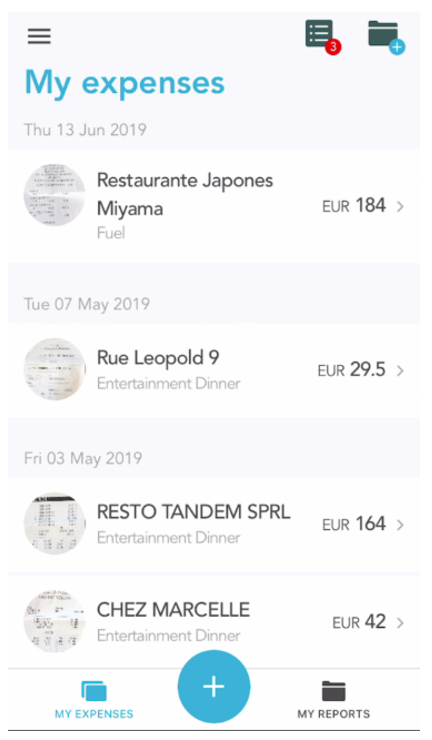The image size is (432, 740).
Task: View the RESTO TANDEM receipt thumbnail
Action: [x=55, y=523]
